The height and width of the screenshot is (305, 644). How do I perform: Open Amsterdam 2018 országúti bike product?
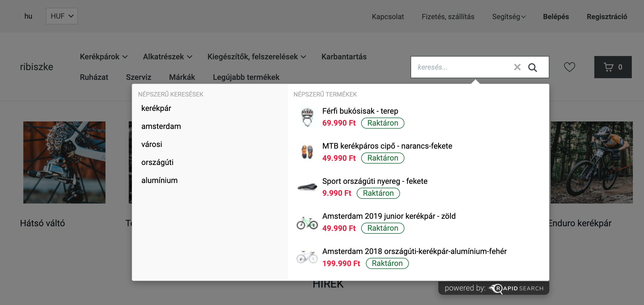click(x=414, y=251)
